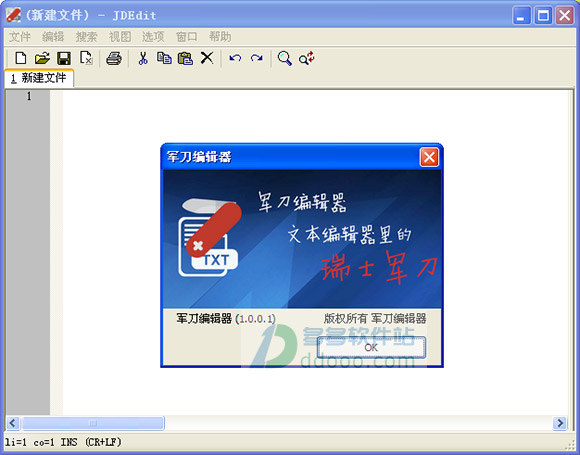This screenshot has height=455, width=580.
Task: Click the horizontal scrollbar thumb
Action: pos(92,423)
